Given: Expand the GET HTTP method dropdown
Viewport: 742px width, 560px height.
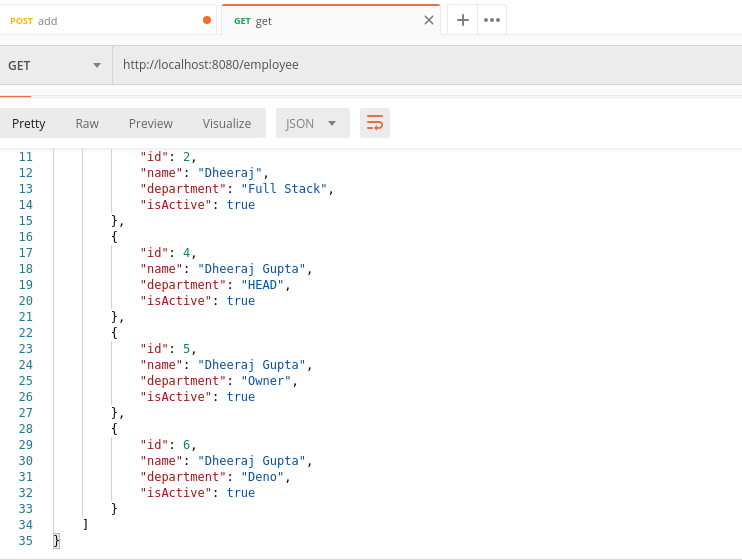Looking at the screenshot, I should point(55,65).
